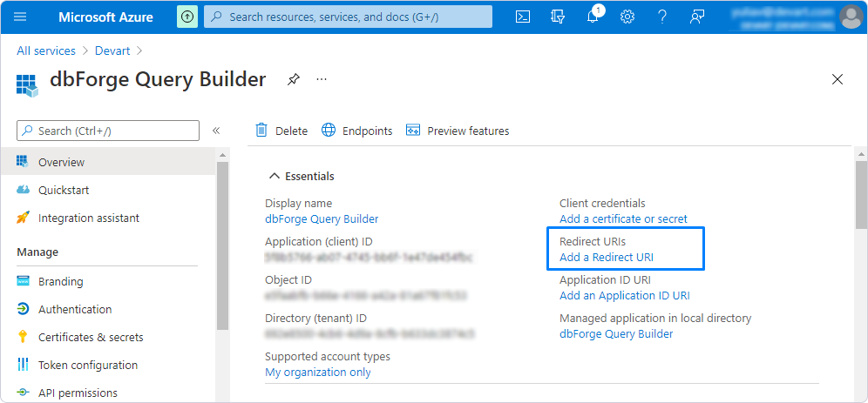
Task: Click the Microsoft Azure home label
Action: click(105, 17)
